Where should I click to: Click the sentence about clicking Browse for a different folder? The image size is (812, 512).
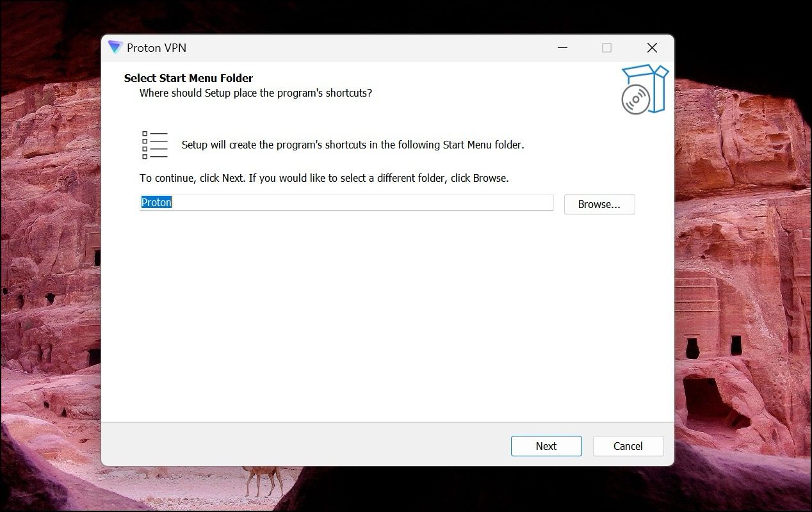(323, 178)
